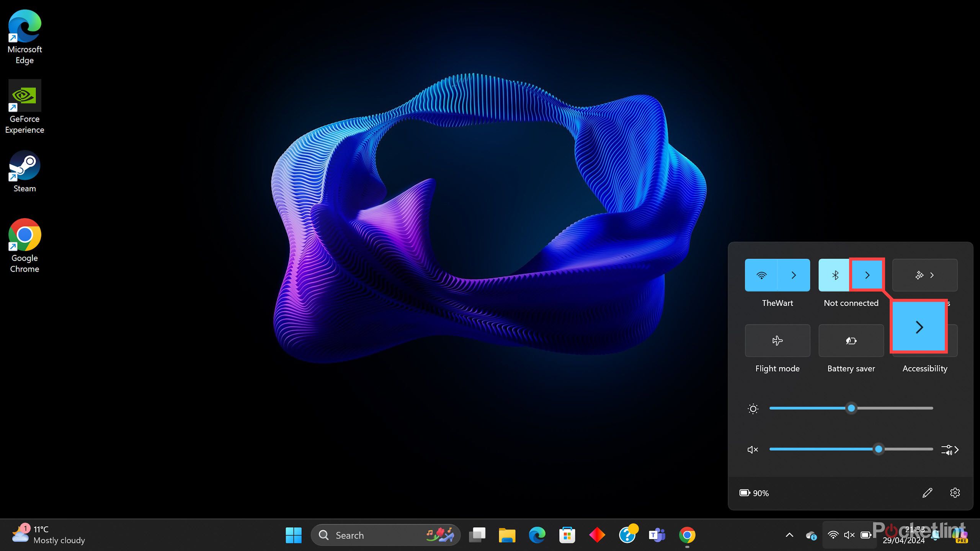980x551 pixels.
Task: Edit quick settings with pencil icon
Action: coord(927,493)
